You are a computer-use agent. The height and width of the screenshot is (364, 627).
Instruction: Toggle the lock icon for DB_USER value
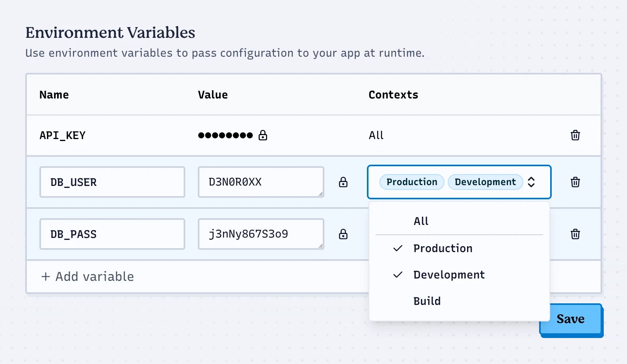(x=343, y=182)
